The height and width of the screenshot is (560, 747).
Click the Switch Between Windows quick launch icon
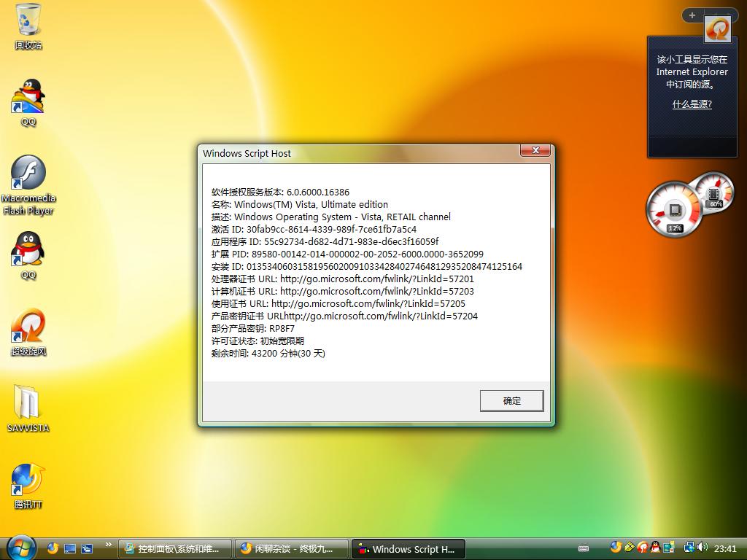click(x=87, y=548)
